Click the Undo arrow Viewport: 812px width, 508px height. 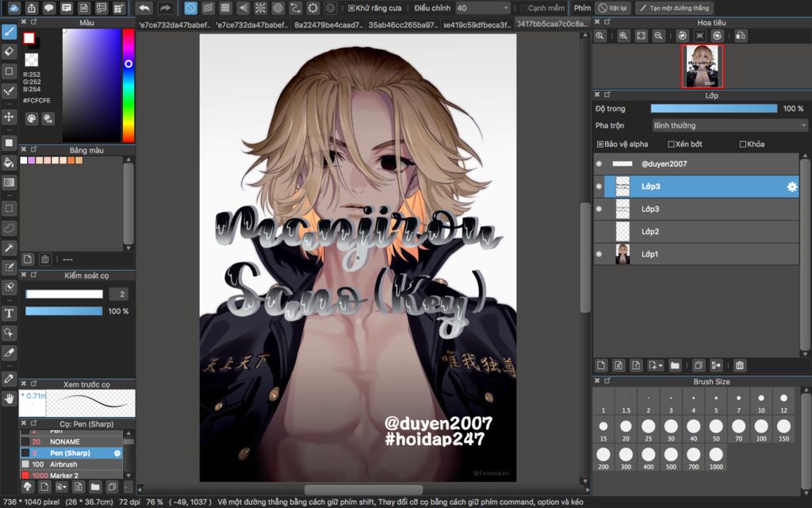(144, 8)
